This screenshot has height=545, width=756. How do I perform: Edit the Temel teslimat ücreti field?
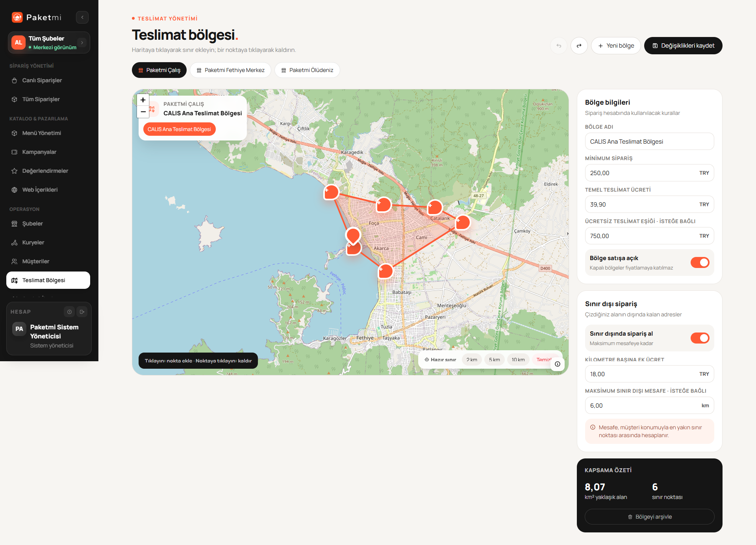tap(650, 204)
